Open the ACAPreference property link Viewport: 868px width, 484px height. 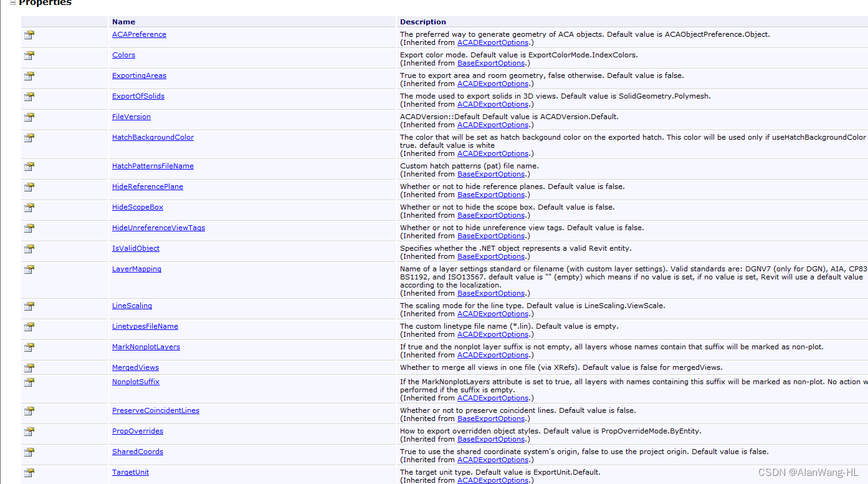click(139, 34)
